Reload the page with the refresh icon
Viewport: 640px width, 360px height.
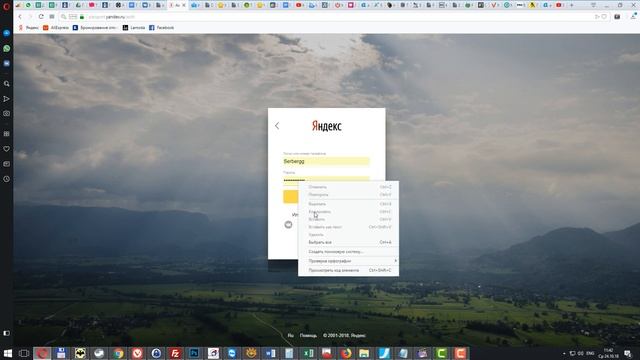pyautogui.click(x=41, y=17)
